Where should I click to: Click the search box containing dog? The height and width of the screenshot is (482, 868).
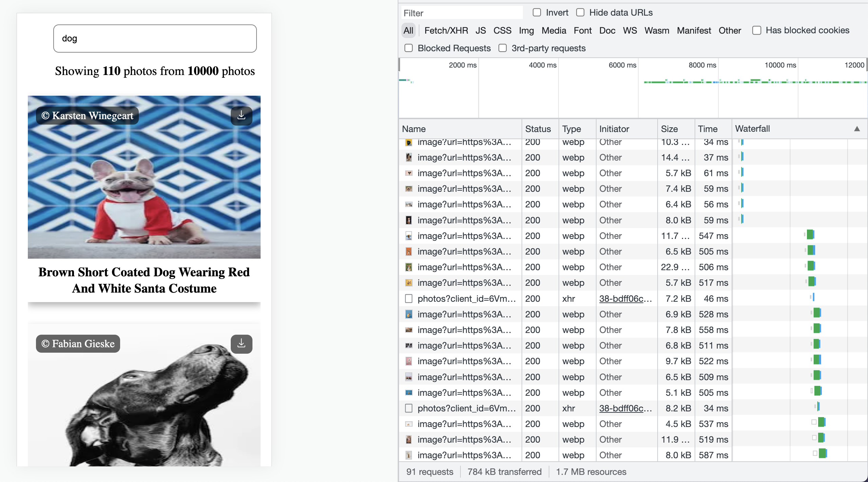tap(155, 38)
